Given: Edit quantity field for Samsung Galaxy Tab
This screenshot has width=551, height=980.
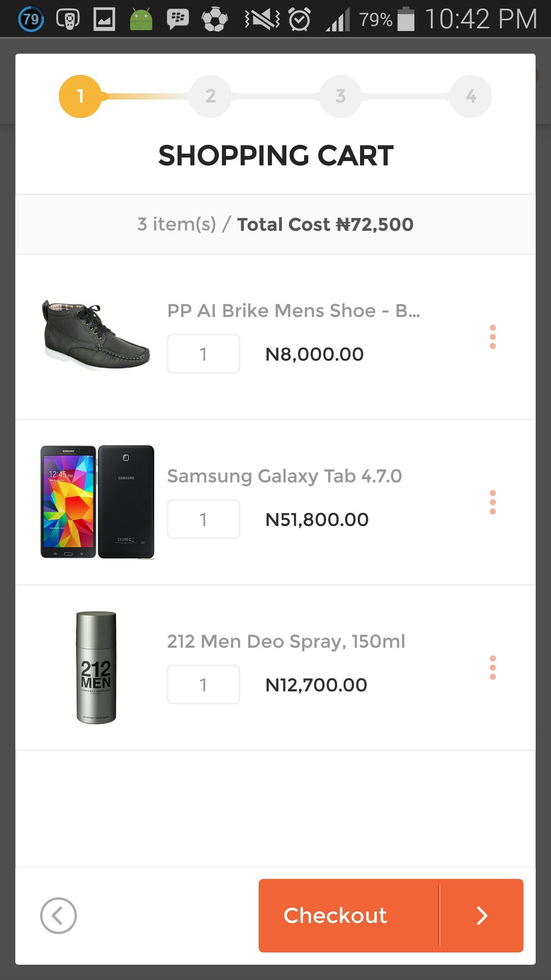Looking at the screenshot, I should click(203, 519).
